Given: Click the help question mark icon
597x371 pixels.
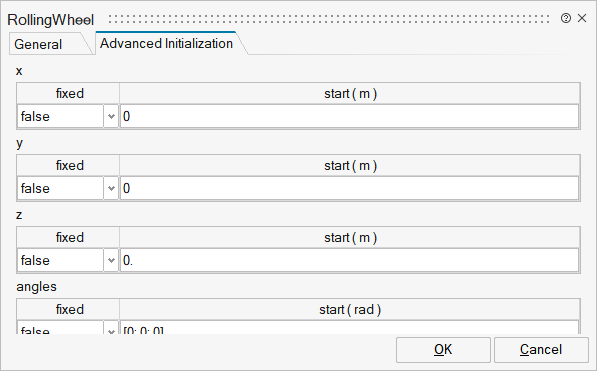Looking at the screenshot, I should click(x=565, y=18).
